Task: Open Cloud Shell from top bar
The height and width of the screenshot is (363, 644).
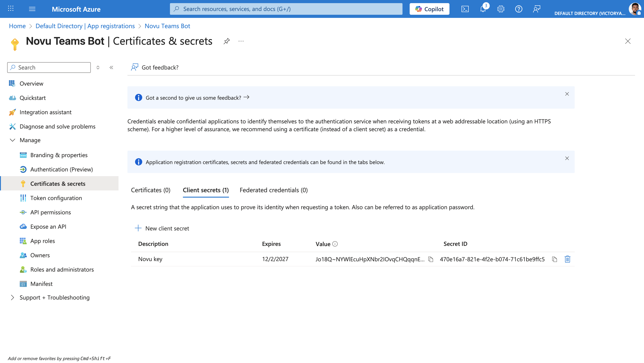Action: pyautogui.click(x=465, y=9)
